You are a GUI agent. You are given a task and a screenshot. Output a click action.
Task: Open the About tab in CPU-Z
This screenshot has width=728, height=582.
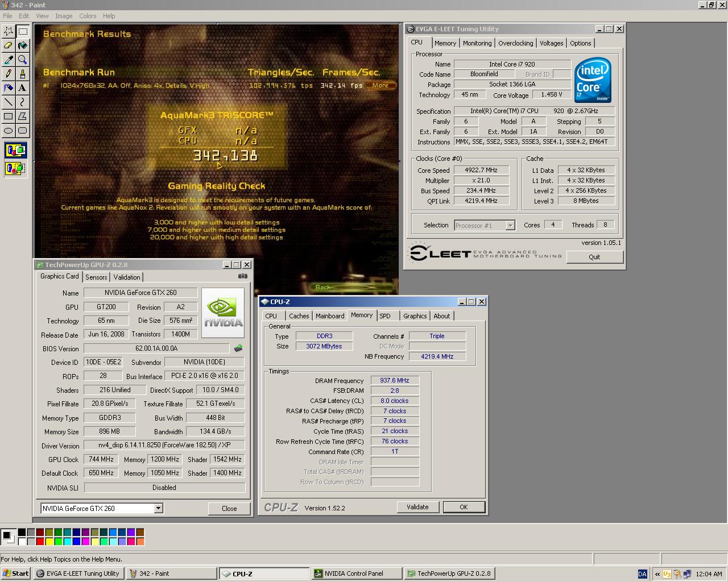441,316
